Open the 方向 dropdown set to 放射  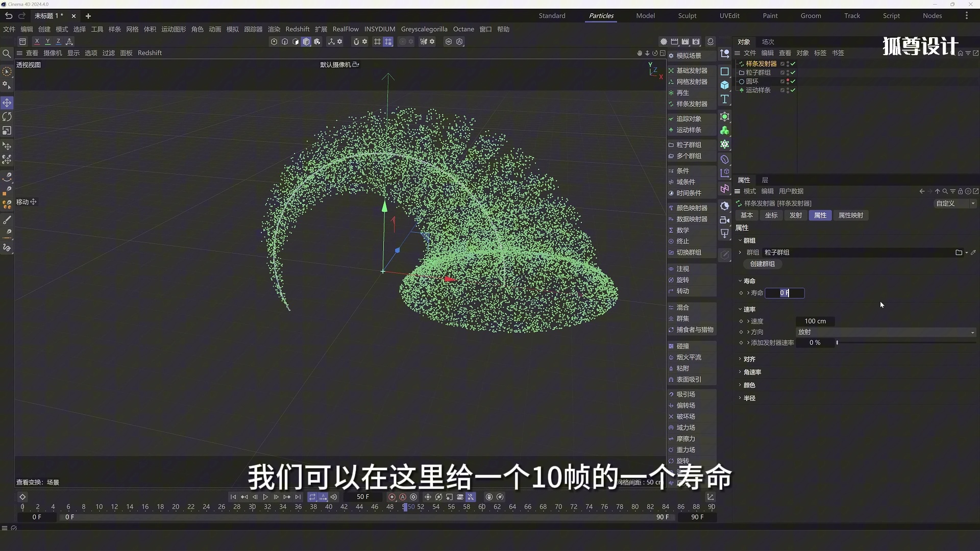click(886, 332)
